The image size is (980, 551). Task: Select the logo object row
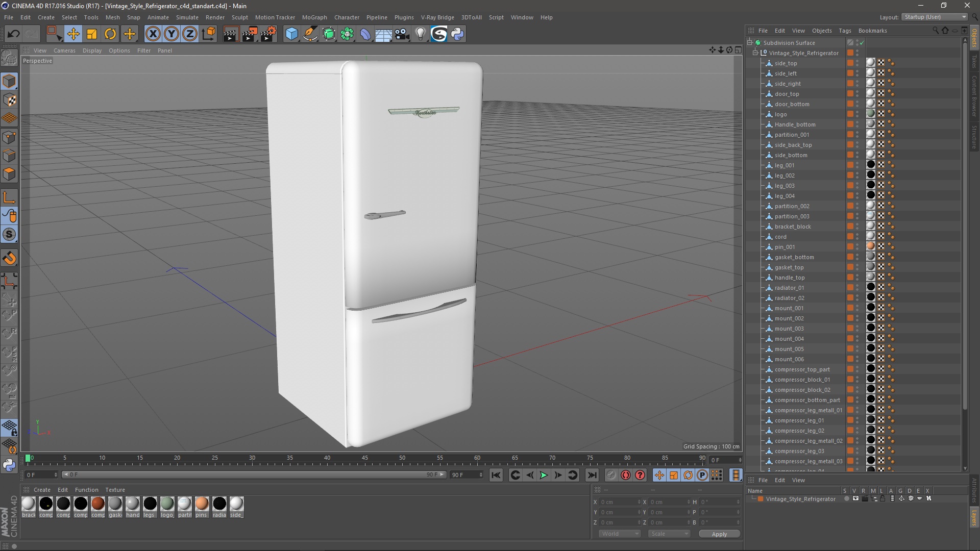(x=780, y=114)
